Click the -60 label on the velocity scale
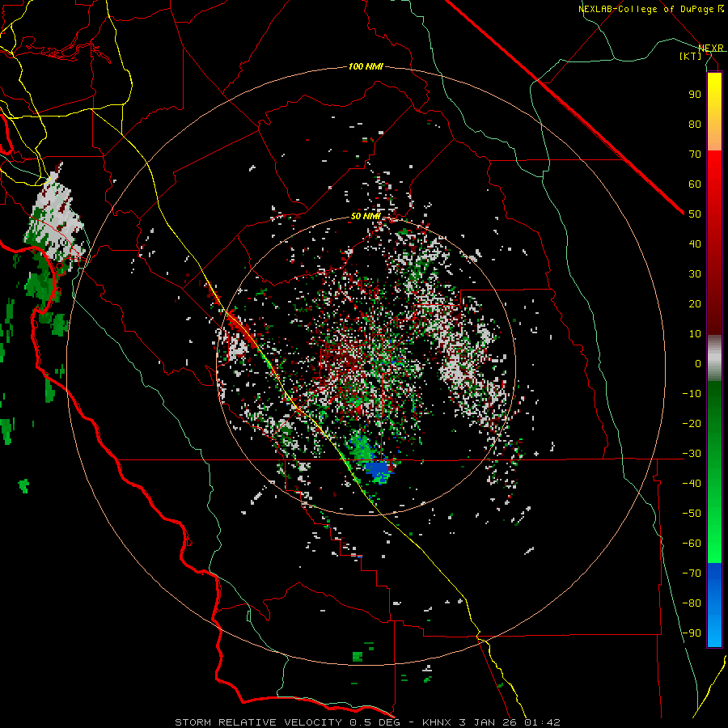 [x=692, y=544]
